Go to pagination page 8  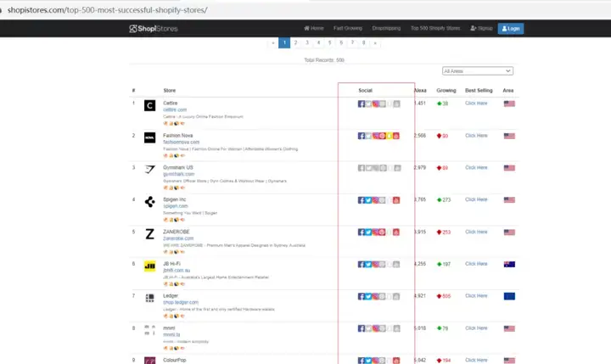[363, 43]
